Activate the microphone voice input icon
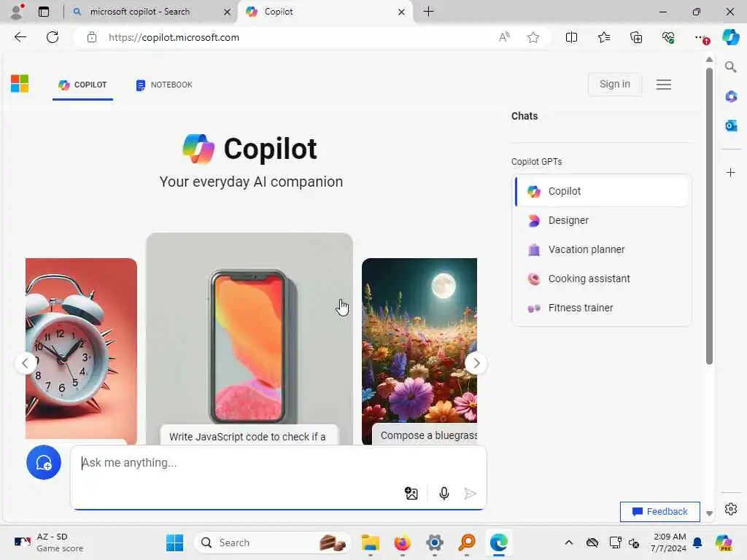This screenshot has height=560, width=747. (444, 494)
